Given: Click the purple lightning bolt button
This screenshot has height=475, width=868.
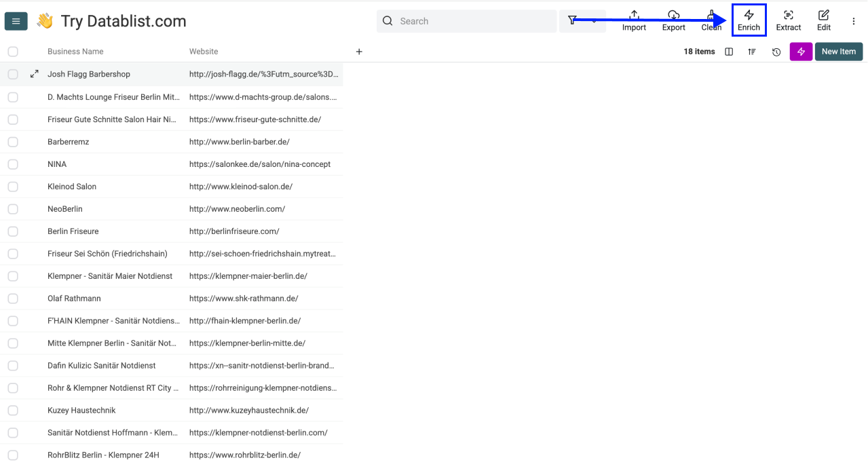Looking at the screenshot, I should (x=801, y=52).
